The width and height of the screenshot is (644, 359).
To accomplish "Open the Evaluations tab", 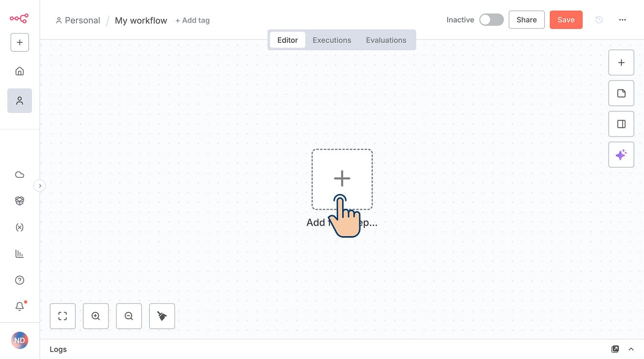I will pos(386,40).
